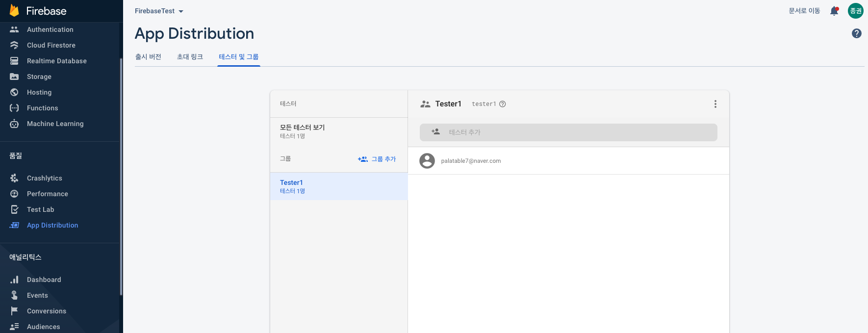This screenshot has width=868, height=333.
Task: Click the Audiences icon
Action: pyautogui.click(x=14, y=327)
